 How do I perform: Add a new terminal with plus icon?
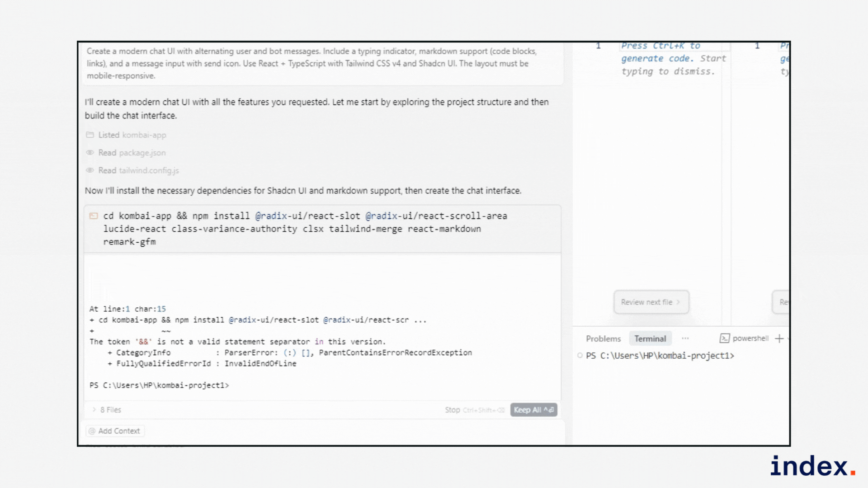(x=779, y=338)
